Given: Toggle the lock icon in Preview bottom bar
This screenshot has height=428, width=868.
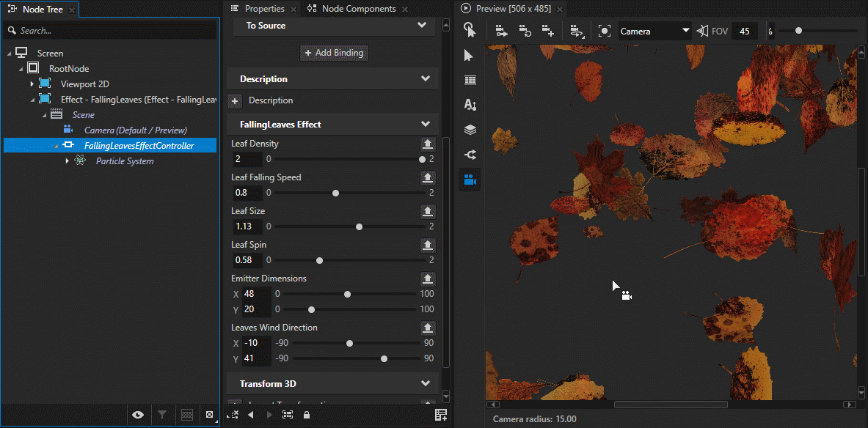Looking at the screenshot, I should pos(306,414).
